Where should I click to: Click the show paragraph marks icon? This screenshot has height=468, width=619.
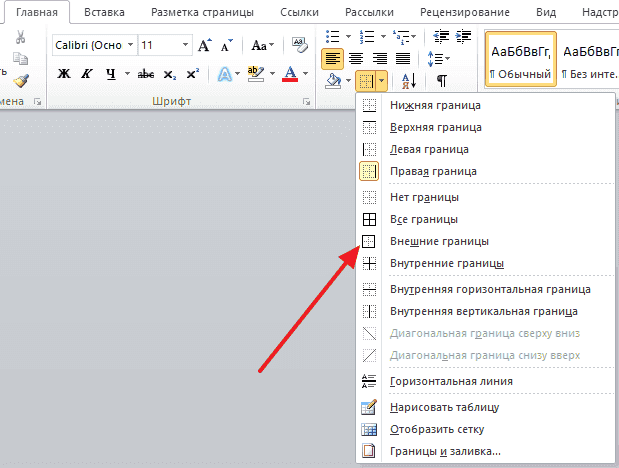(441, 81)
